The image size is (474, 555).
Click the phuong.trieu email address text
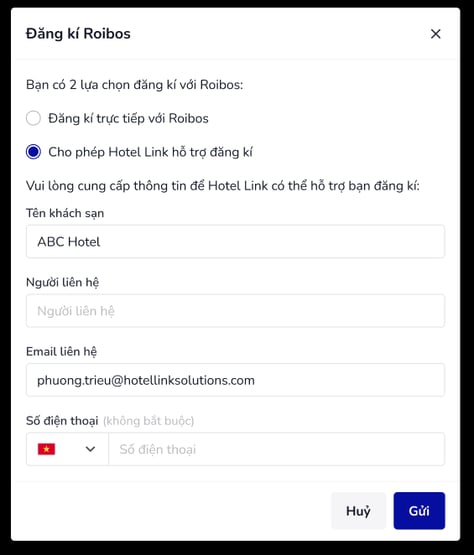pyautogui.click(x=146, y=381)
